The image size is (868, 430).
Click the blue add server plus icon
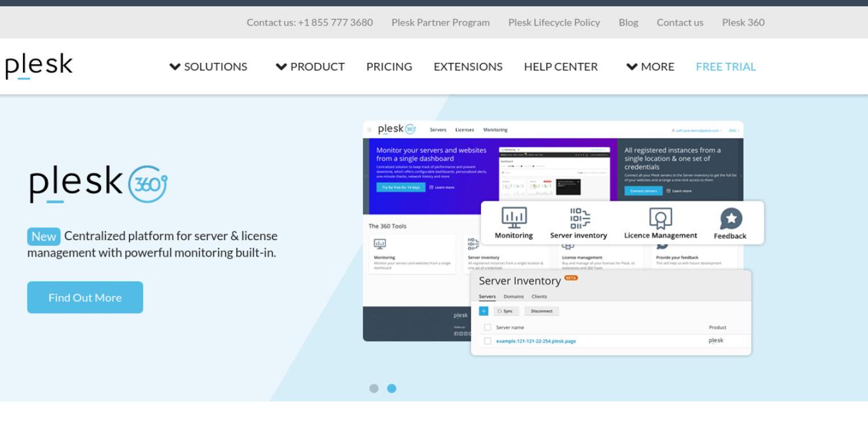click(x=484, y=311)
